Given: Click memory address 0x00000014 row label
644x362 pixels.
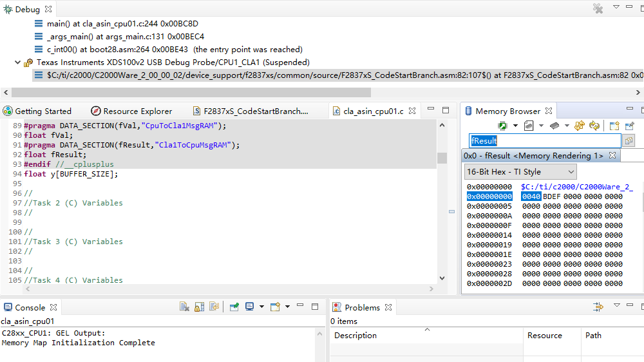Looking at the screenshot, I should pyautogui.click(x=489, y=235).
